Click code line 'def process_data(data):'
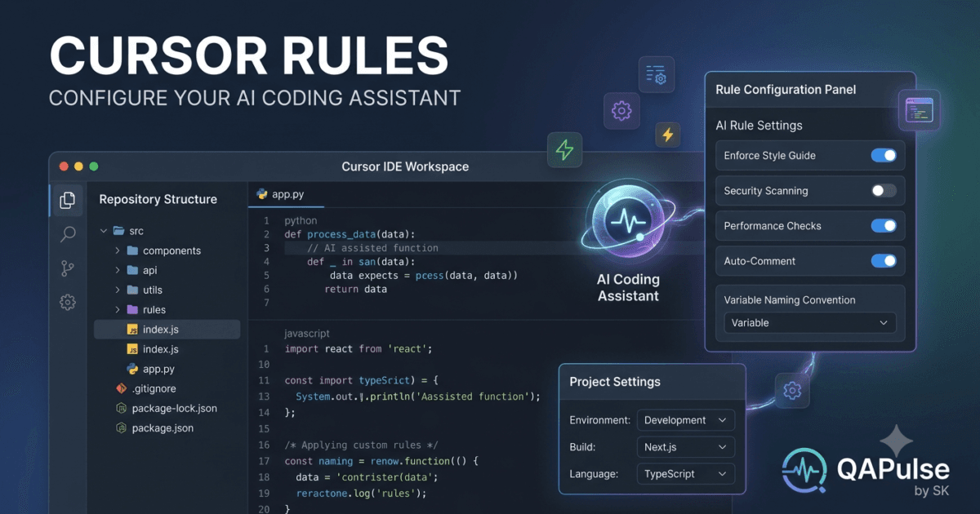The width and height of the screenshot is (980, 514). pyautogui.click(x=350, y=234)
